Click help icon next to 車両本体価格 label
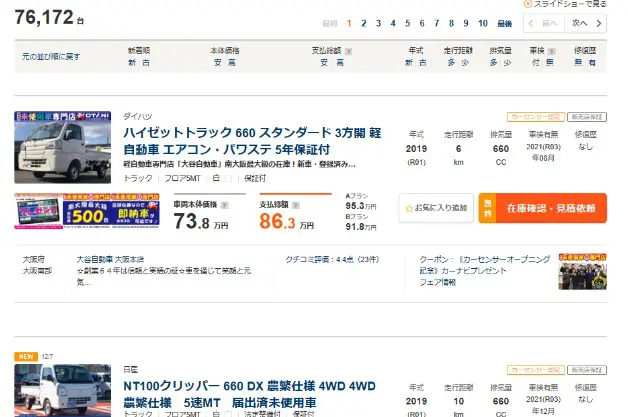 (225, 205)
